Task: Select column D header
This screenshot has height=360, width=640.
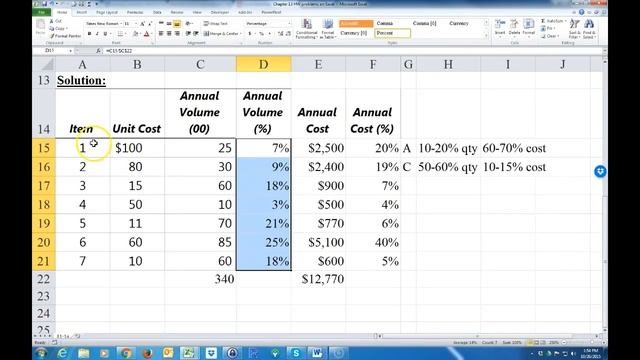Action: click(264, 64)
